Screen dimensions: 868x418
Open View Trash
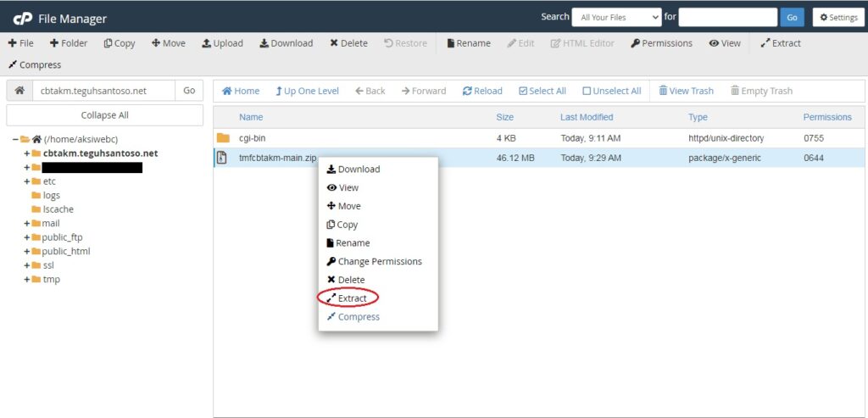[686, 91]
